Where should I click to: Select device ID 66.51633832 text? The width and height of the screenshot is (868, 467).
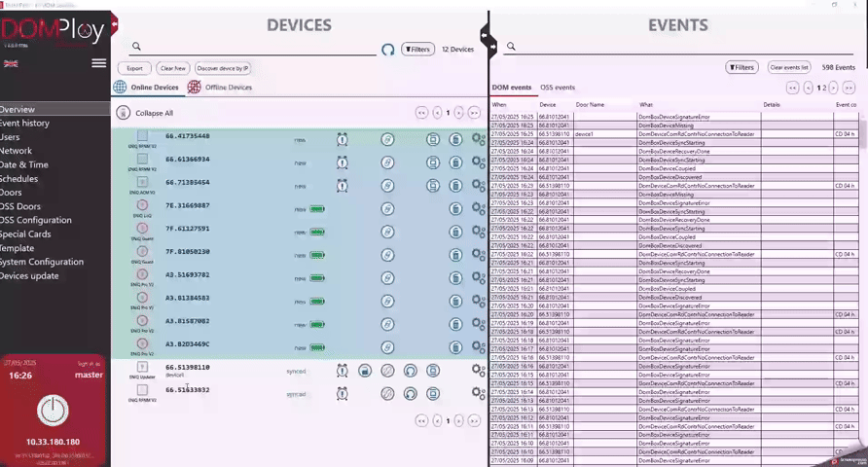coord(188,389)
